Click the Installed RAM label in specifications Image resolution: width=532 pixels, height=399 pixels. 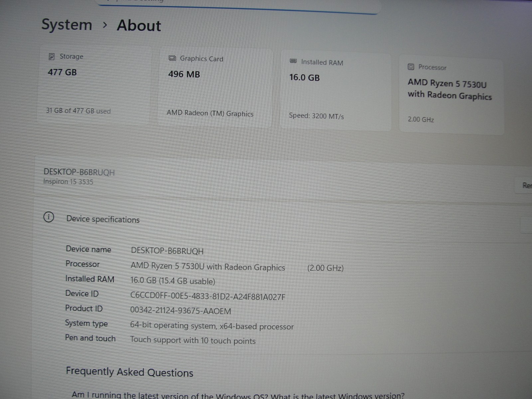click(x=90, y=279)
